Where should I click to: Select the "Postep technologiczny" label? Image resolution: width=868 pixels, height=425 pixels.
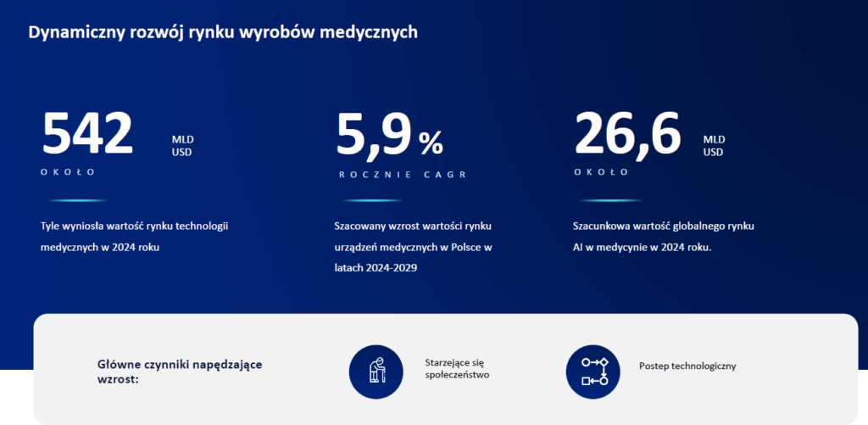click(x=687, y=366)
